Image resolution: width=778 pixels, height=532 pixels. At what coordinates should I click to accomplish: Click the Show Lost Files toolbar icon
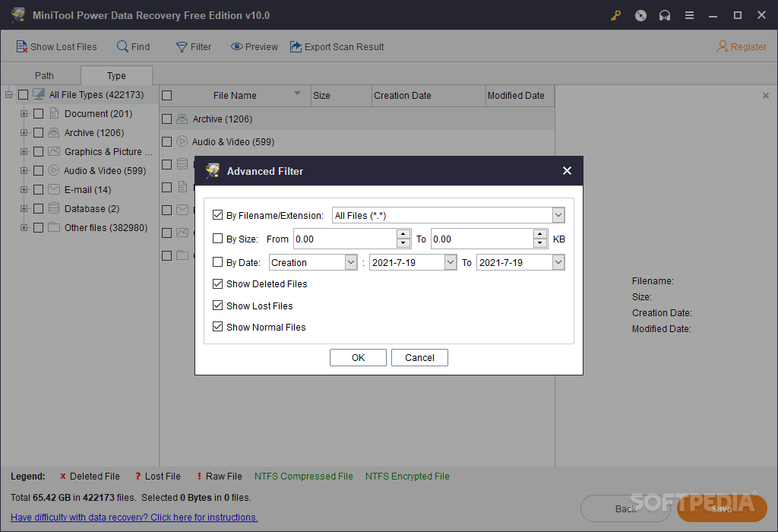click(21, 46)
